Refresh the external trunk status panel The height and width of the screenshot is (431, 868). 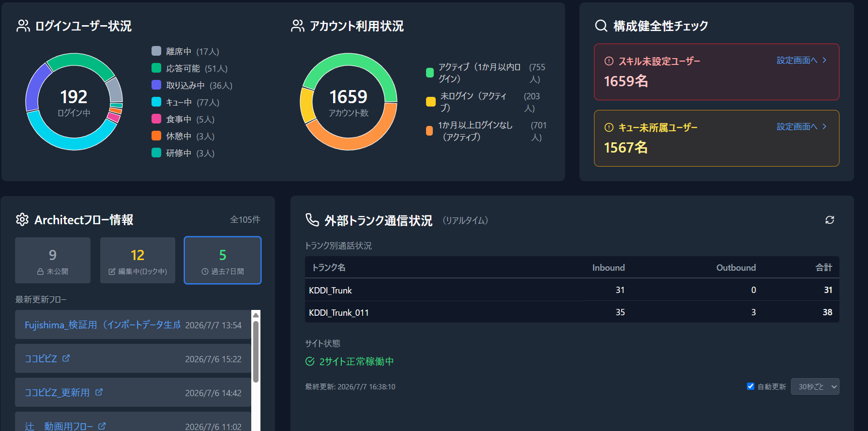coord(830,220)
